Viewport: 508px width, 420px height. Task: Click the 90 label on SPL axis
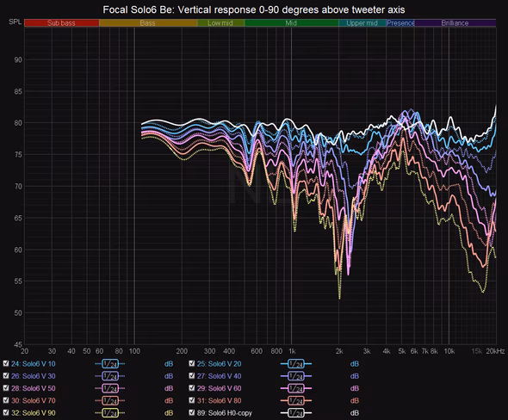click(x=18, y=60)
